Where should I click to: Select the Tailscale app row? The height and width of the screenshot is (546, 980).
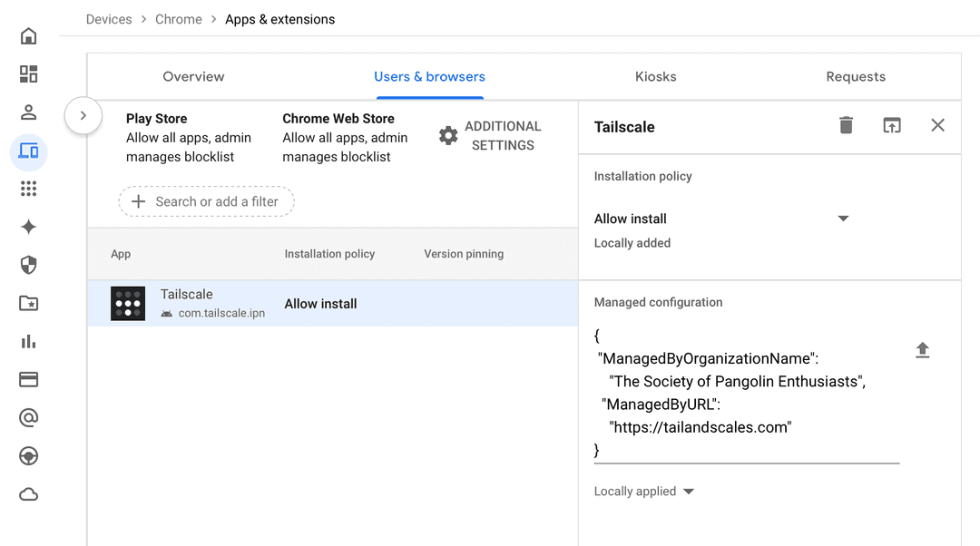272,303
